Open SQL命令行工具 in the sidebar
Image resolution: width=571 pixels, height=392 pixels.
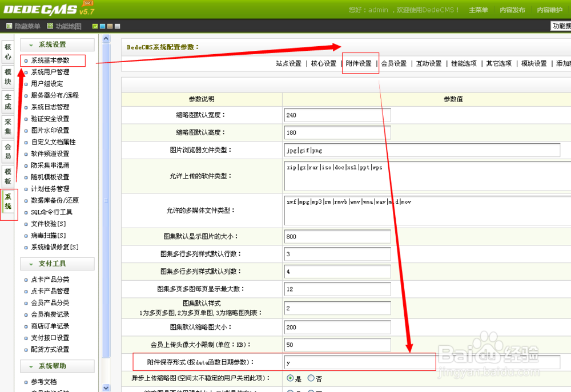click(x=51, y=212)
